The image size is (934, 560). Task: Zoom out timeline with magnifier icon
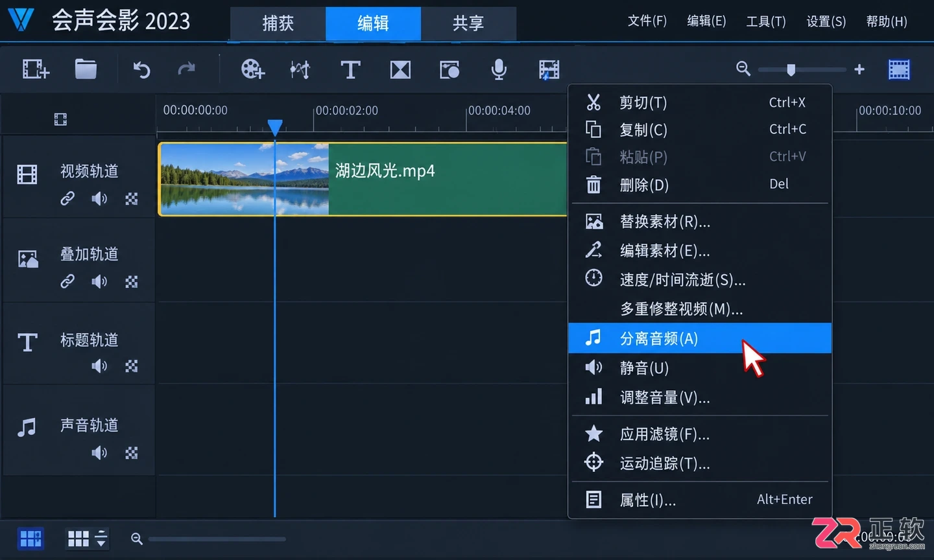(x=743, y=69)
